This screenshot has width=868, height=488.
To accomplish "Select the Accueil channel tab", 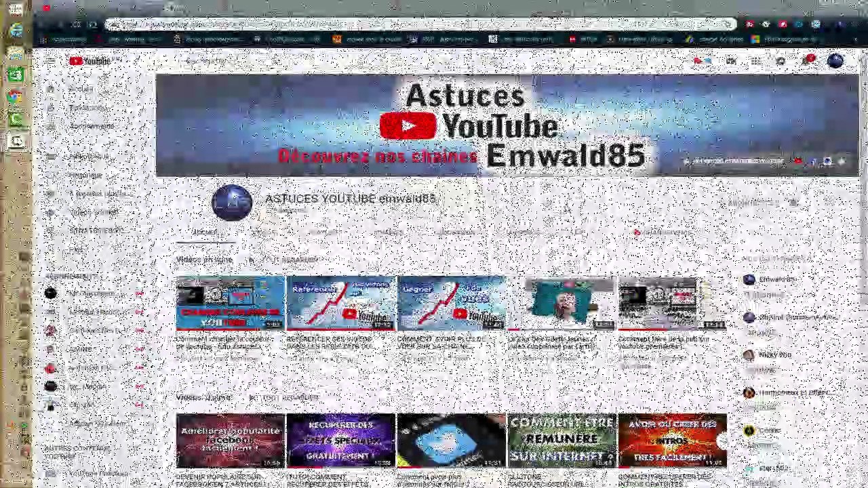I will pyautogui.click(x=205, y=232).
